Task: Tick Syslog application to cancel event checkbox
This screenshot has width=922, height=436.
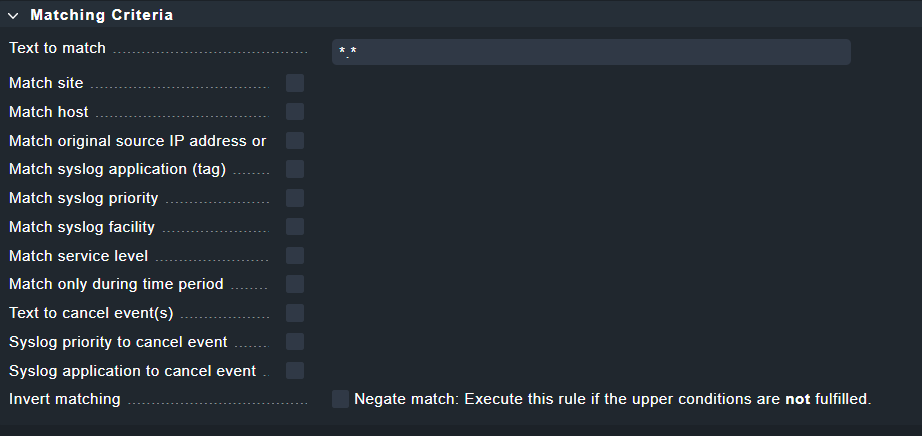Action: 295,371
